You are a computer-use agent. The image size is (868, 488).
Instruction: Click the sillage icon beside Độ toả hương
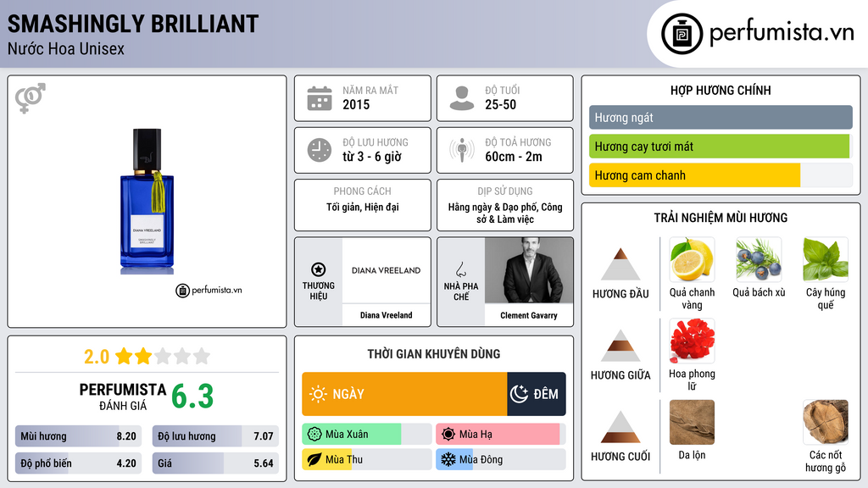pyautogui.click(x=462, y=150)
